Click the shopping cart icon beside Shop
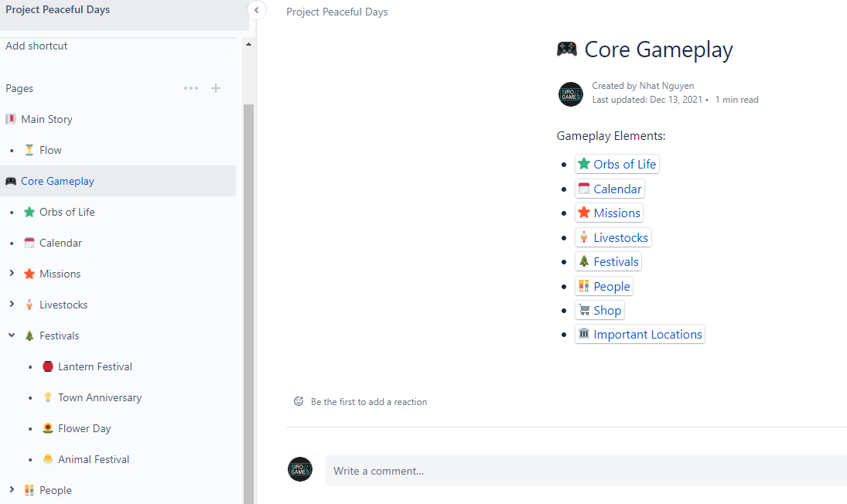This screenshot has height=504, width=847. 584,310
